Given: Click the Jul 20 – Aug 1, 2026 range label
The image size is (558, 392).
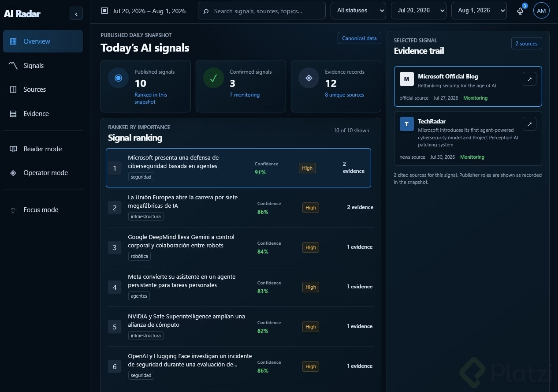Looking at the screenshot, I should tap(149, 11).
